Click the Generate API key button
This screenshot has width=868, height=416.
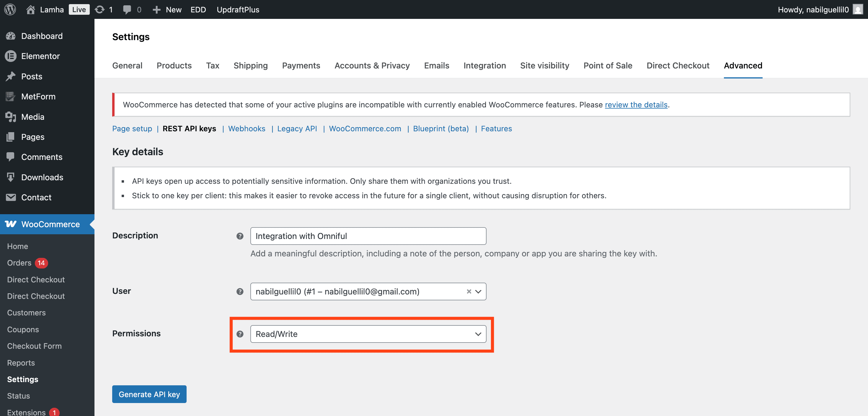pyautogui.click(x=149, y=394)
